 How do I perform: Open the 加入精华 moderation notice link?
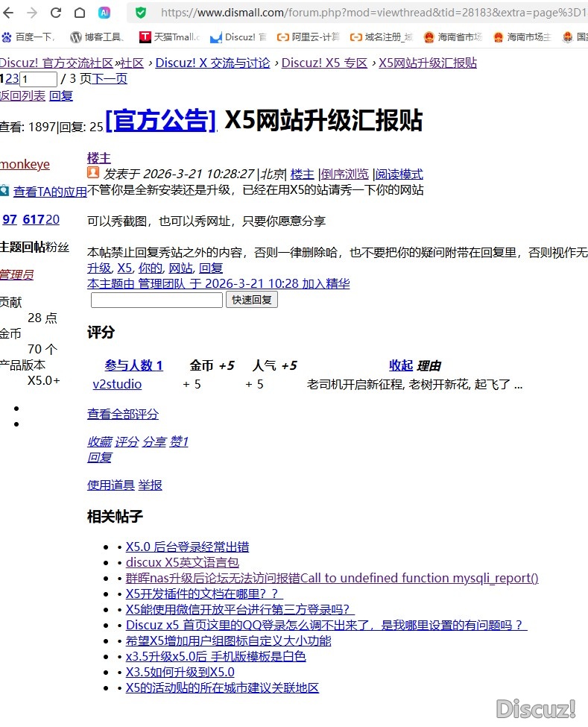(x=218, y=284)
